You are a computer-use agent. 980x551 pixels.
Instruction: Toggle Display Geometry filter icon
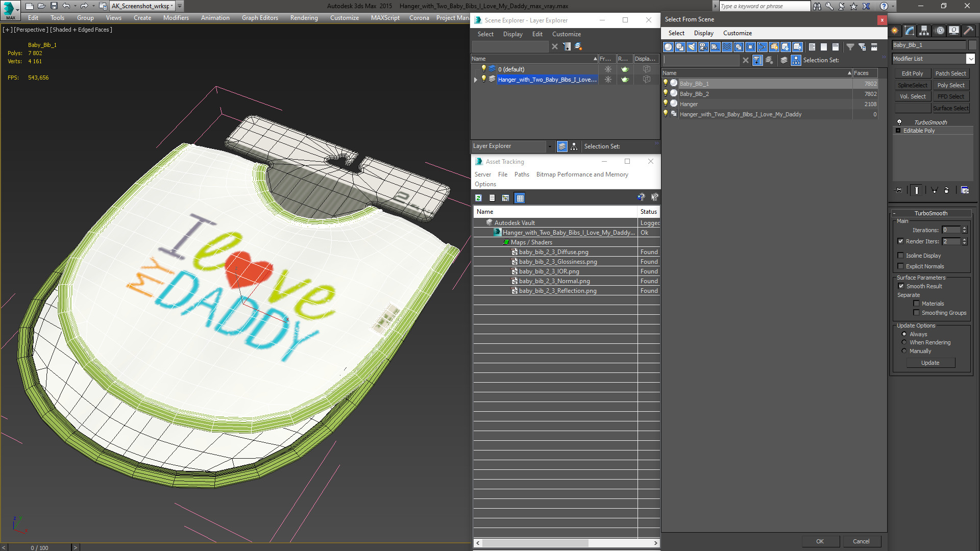pyautogui.click(x=668, y=47)
